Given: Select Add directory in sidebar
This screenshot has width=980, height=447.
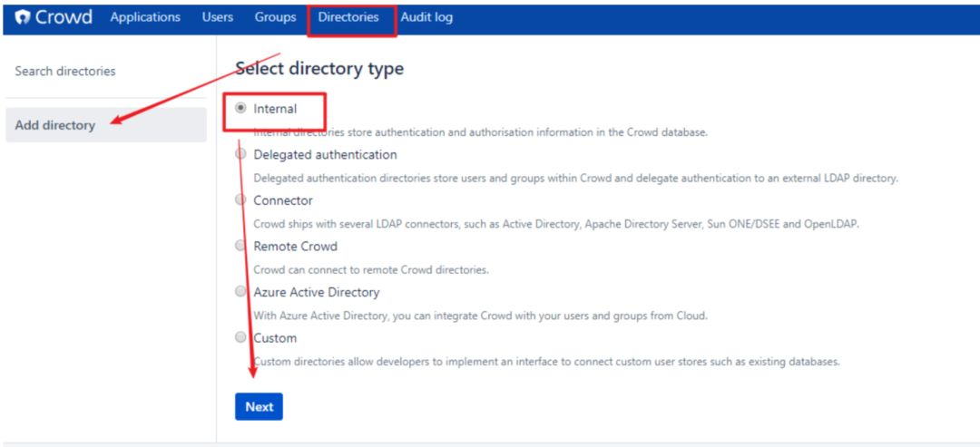Looking at the screenshot, I should coord(106,125).
